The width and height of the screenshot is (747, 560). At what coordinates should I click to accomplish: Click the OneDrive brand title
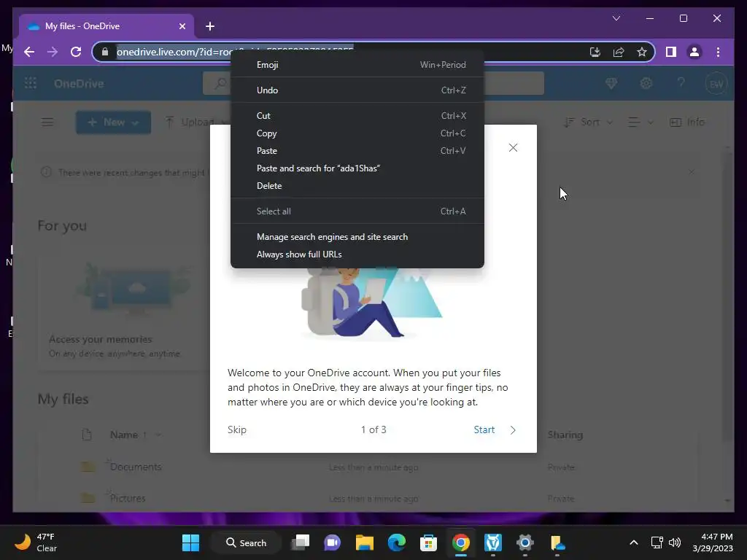pyautogui.click(x=79, y=84)
